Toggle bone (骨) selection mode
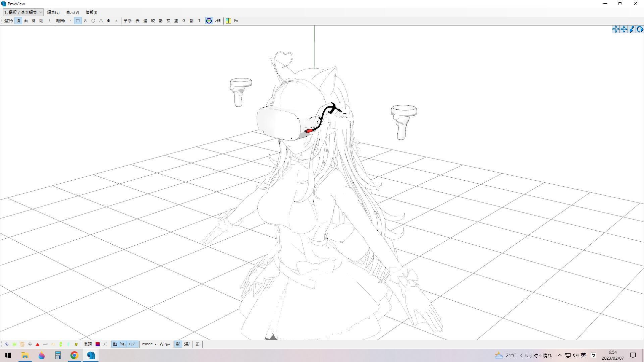The width and height of the screenshot is (644, 362). [34, 21]
